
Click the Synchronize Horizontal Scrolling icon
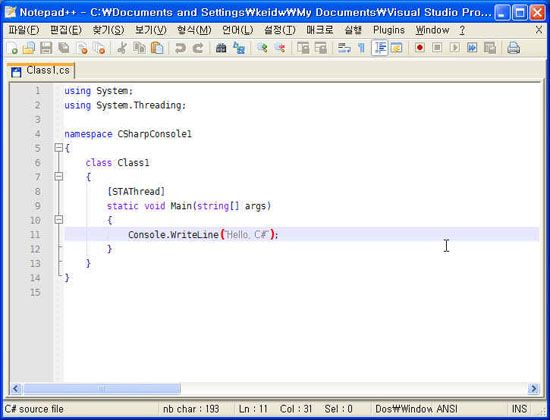[321, 48]
